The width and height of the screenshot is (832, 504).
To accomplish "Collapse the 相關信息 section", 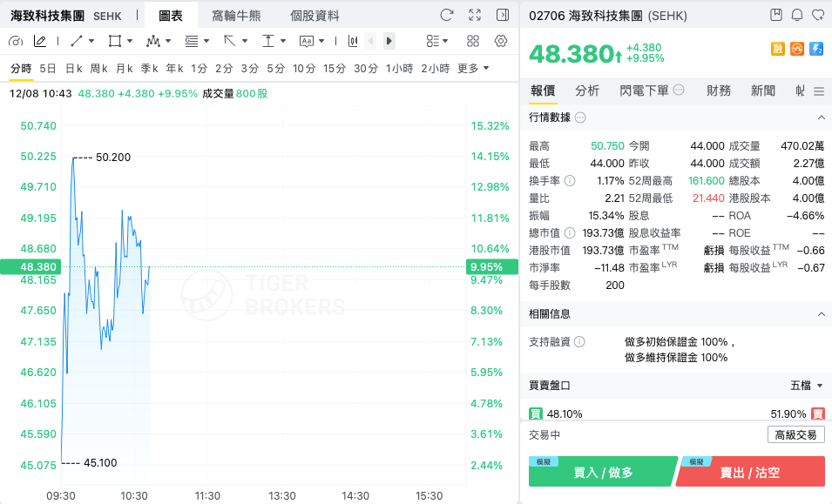I will pos(821,314).
